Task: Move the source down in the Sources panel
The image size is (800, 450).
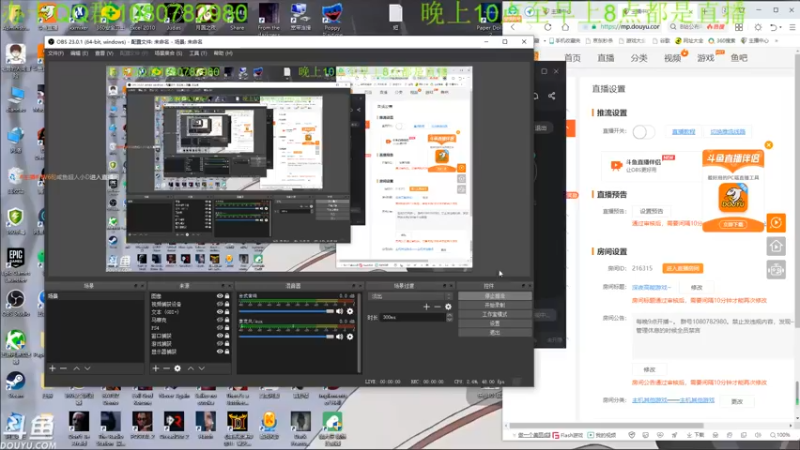Action: (202, 368)
